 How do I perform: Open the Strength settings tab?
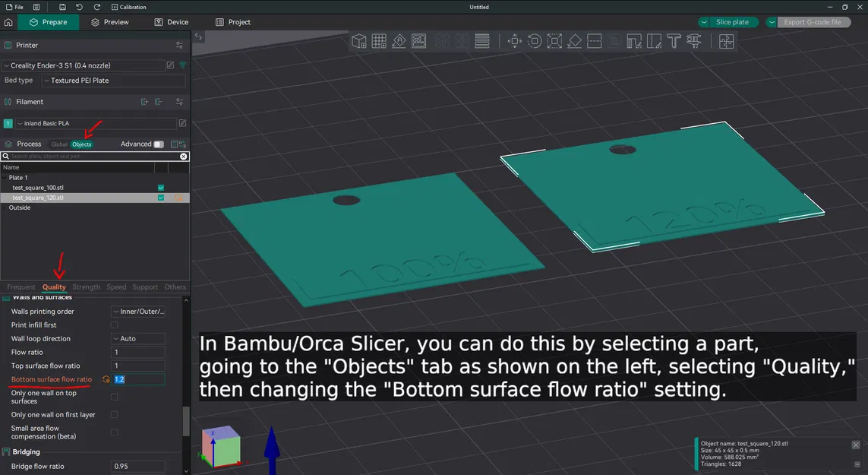click(87, 287)
